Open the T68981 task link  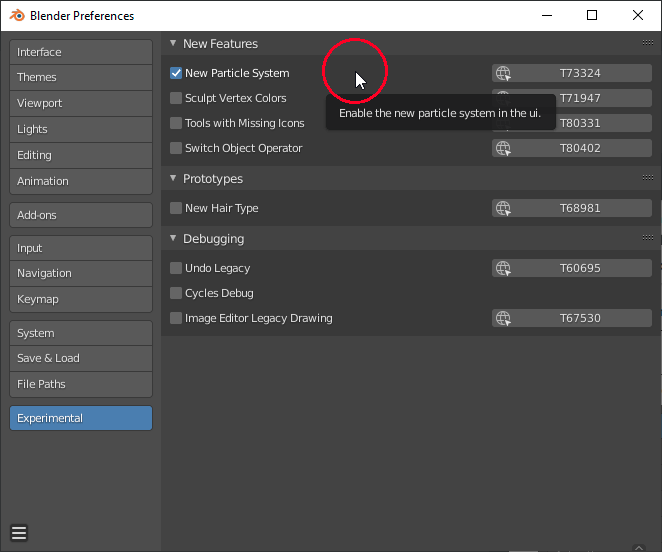pos(572,208)
